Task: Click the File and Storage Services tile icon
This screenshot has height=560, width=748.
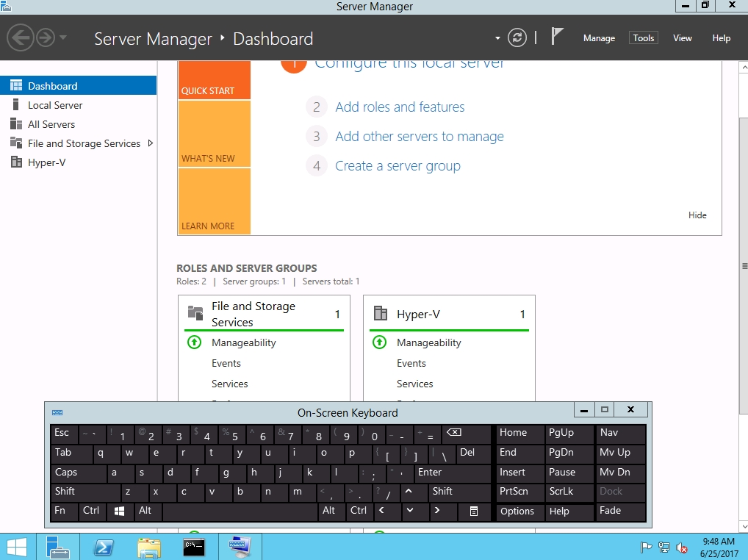Action: [x=195, y=314]
